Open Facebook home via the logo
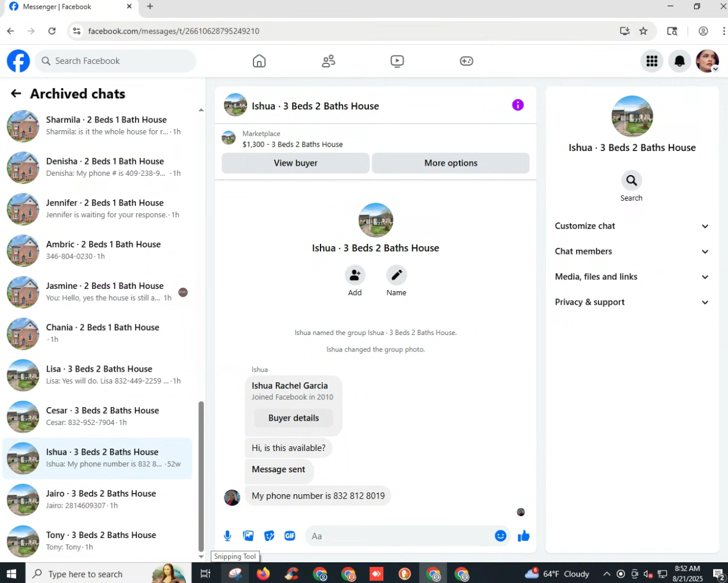Image resolution: width=728 pixels, height=583 pixels. coord(18,61)
